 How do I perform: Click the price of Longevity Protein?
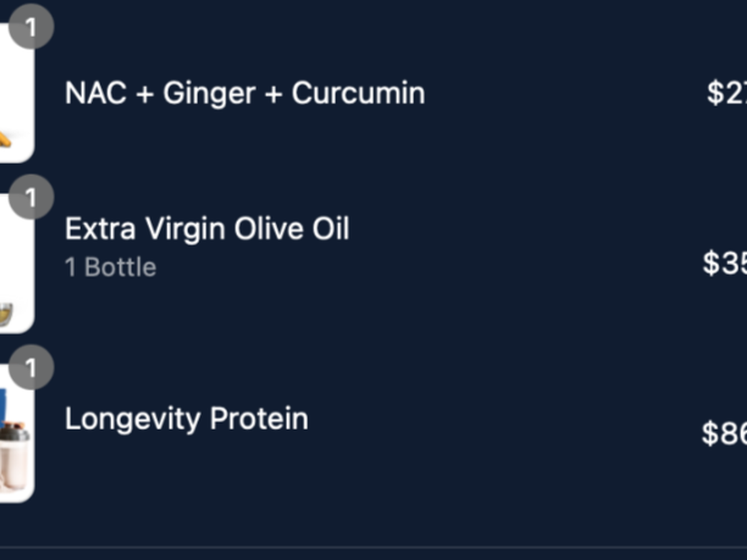pos(724,433)
